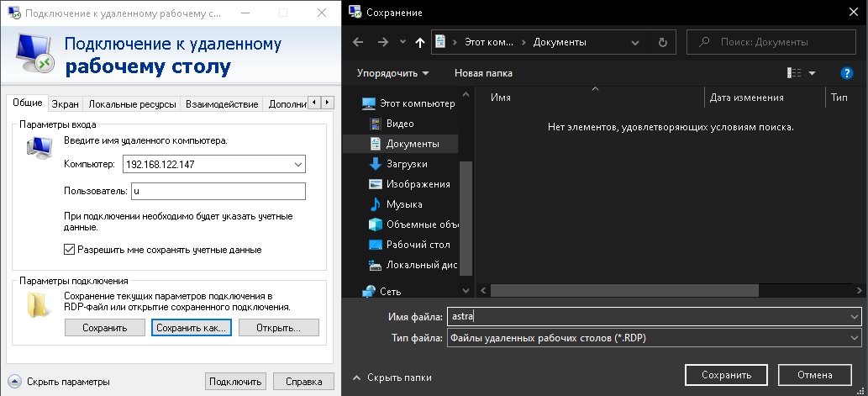Click the Пользователь text field
Viewport: 868px width, 396px height.
218,191
